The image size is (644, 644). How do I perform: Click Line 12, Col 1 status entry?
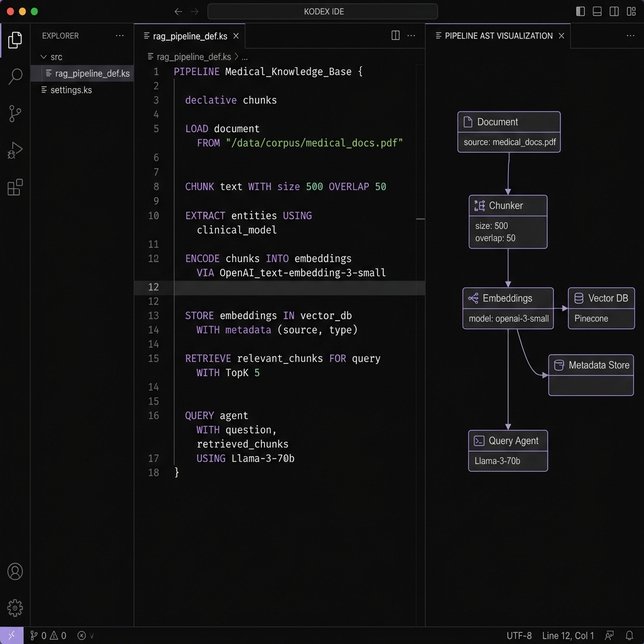click(568, 636)
